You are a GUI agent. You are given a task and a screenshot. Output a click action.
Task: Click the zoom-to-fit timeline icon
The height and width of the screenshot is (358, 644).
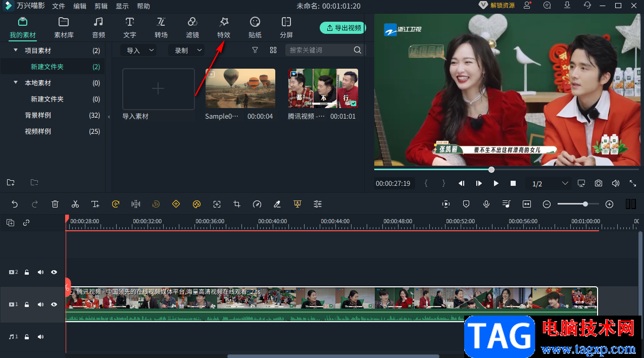coord(527,204)
